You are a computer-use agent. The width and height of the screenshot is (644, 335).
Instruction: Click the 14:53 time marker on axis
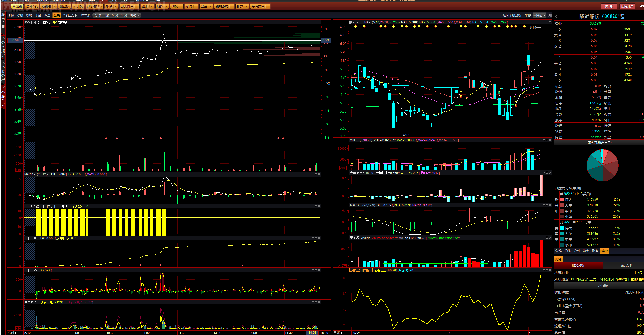(312, 333)
